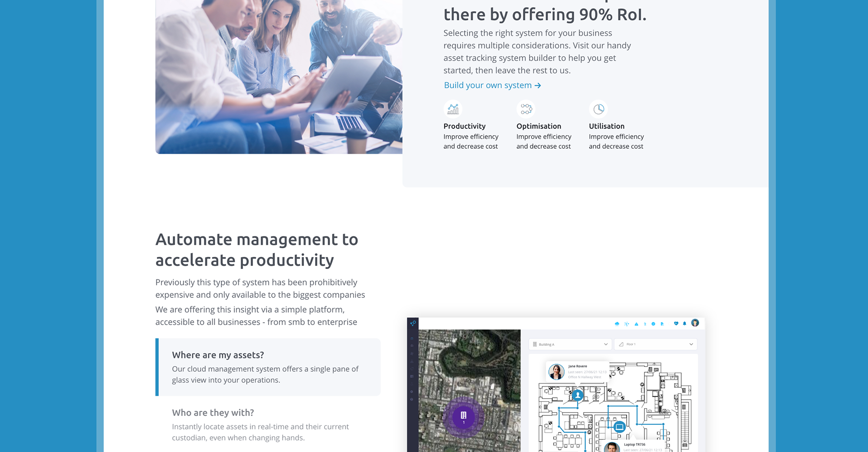Open the user avatar in dashboard header

pos(695,323)
